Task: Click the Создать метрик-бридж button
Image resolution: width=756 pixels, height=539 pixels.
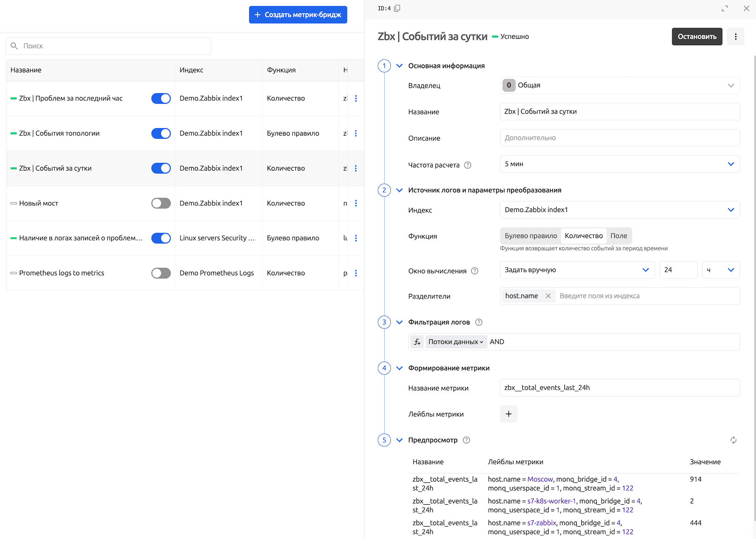Action: [298, 15]
